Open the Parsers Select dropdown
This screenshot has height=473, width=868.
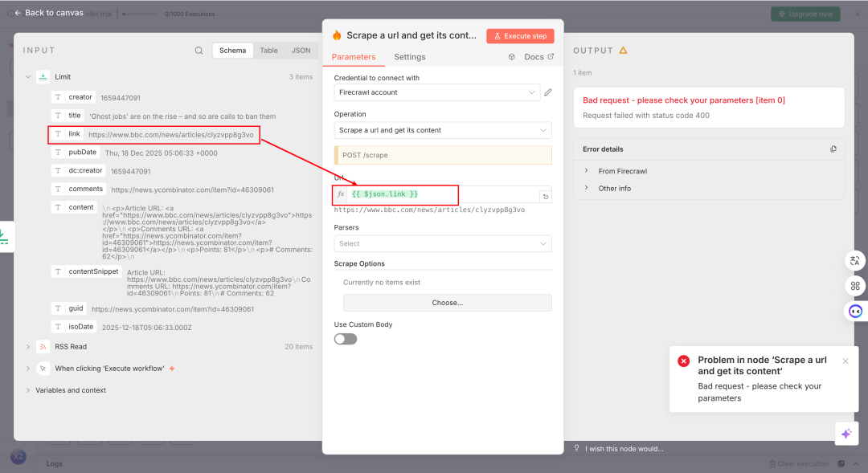click(x=443, y=243)
